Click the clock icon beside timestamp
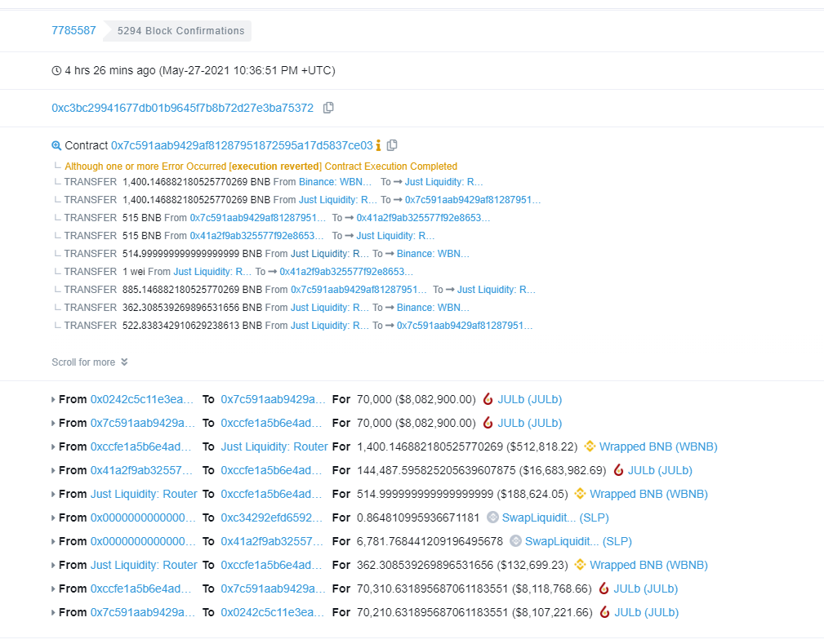 tap(56, 70)
